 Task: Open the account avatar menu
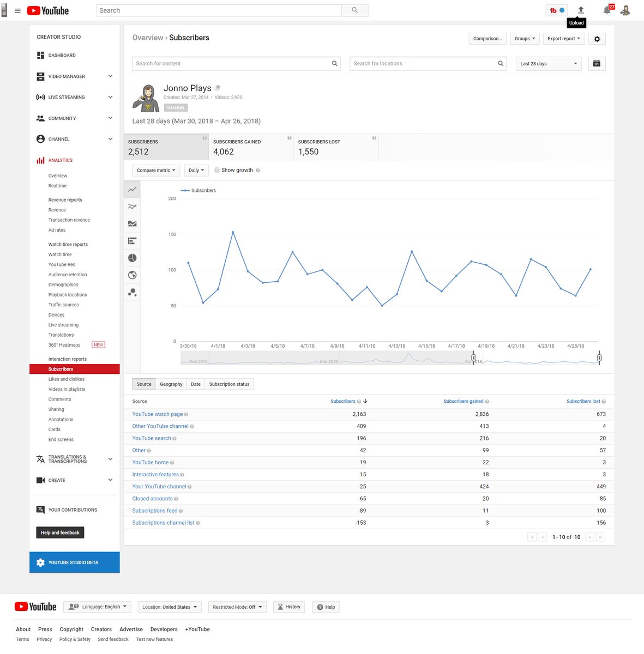click(625, 10)
